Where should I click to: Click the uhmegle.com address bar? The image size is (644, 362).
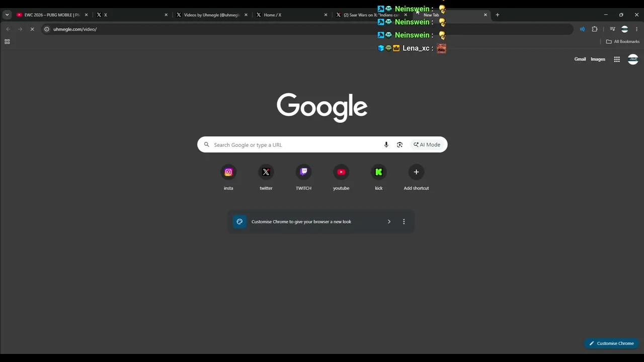(x=307, y=29)
